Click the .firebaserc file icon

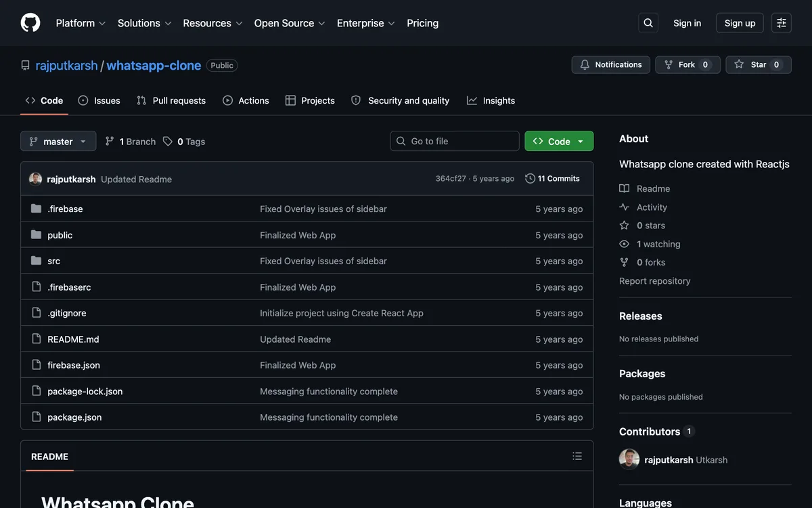point(37,287)
